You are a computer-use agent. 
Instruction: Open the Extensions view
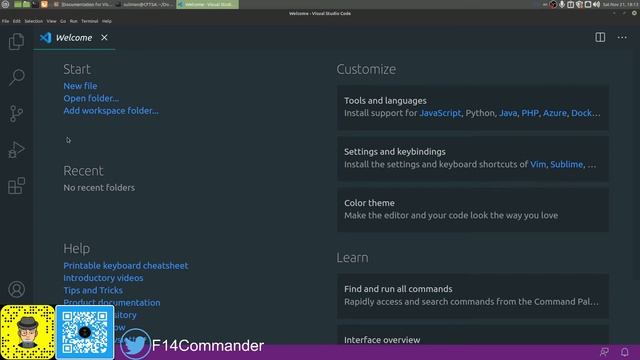point(16,186)
